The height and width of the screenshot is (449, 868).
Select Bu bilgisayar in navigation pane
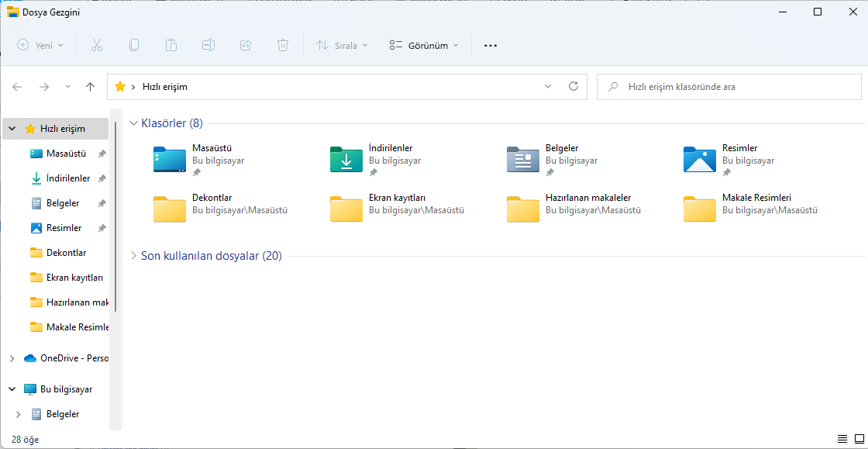[x=66, y=389]
